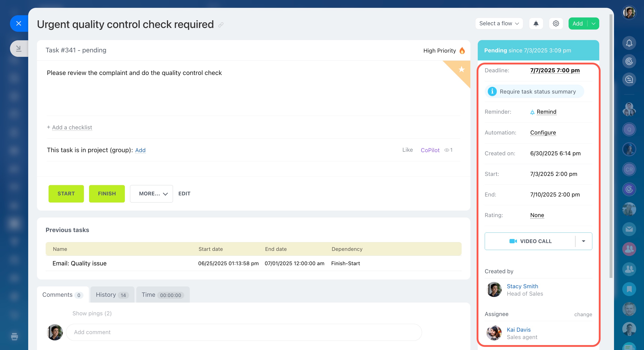The image size is (644, 350).
Task: Minimize the task panel with the collapse arrow
Action: point(19,49)
